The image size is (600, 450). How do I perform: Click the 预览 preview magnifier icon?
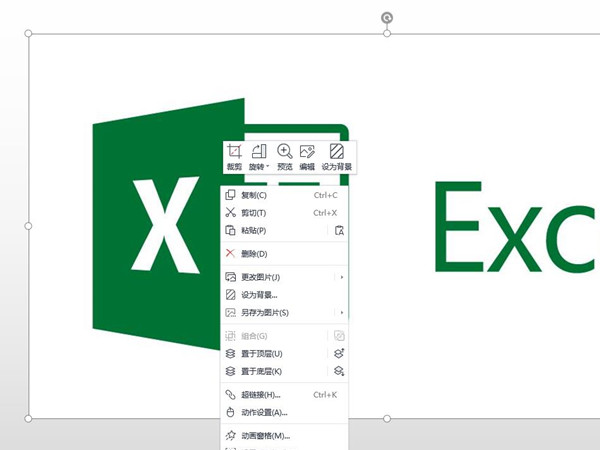(285, 152)
